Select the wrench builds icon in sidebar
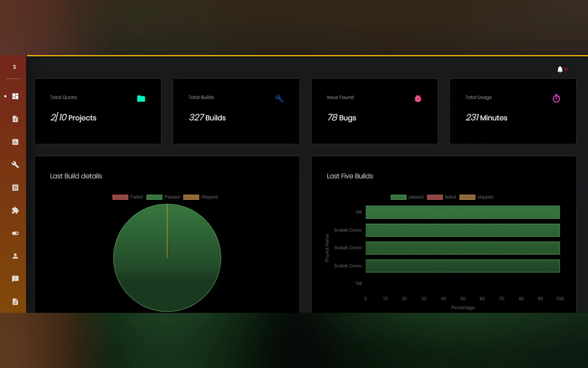 tap(15, 165)
